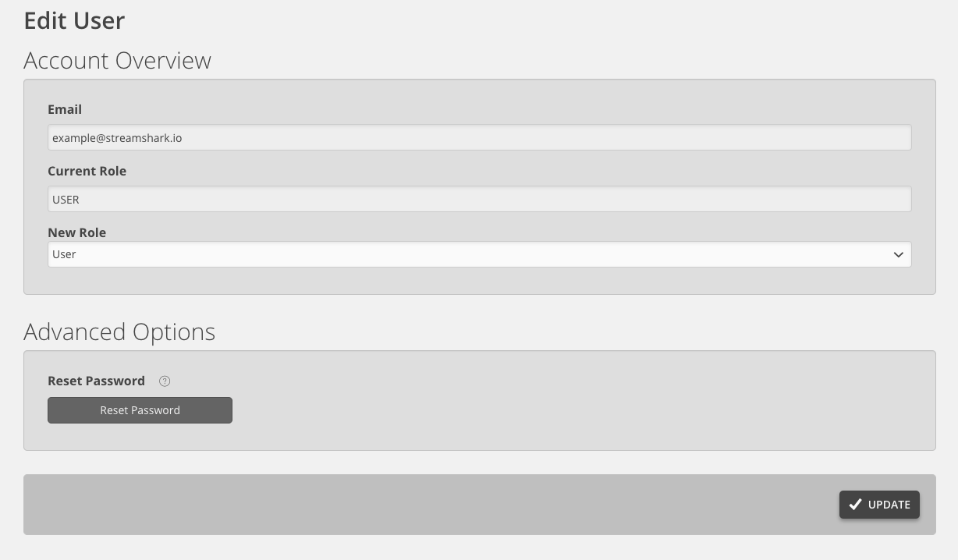The width and height of the screenshot is (958, 560).
Task: Click the dark Reset Password button
Action: (x=140, y=410)
